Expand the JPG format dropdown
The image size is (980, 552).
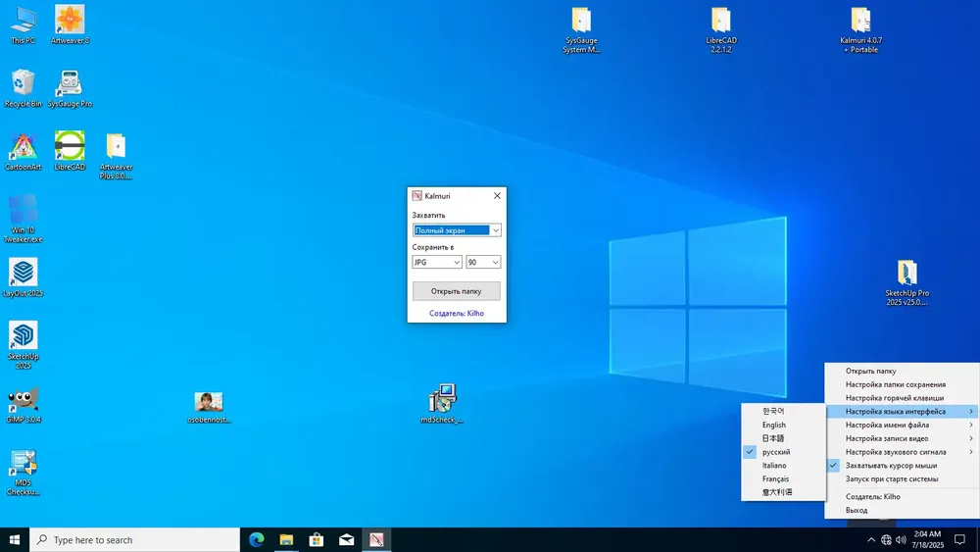click(437, 262)
